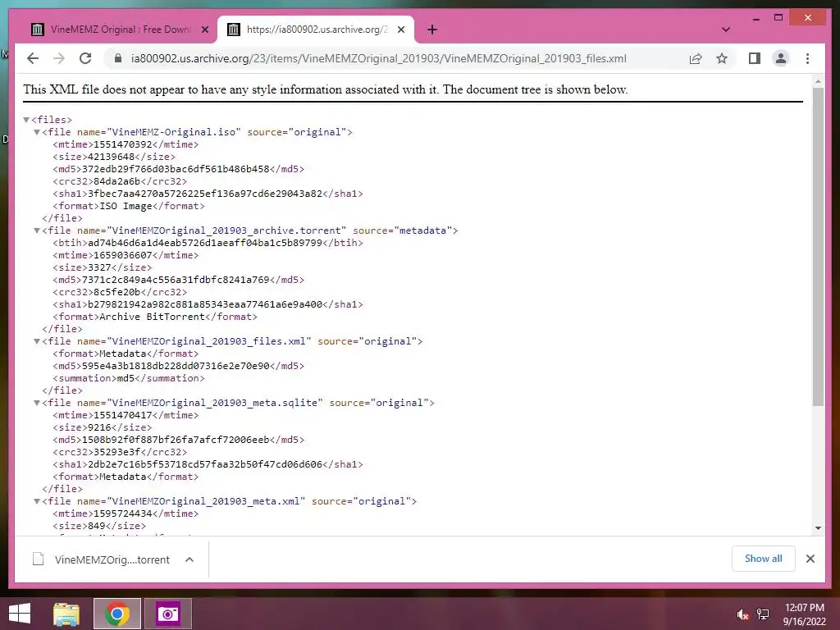Close the VineMEMZ Original tab
Screen dimensions: 840x630
pyautogui.click(x=204, y=30)
